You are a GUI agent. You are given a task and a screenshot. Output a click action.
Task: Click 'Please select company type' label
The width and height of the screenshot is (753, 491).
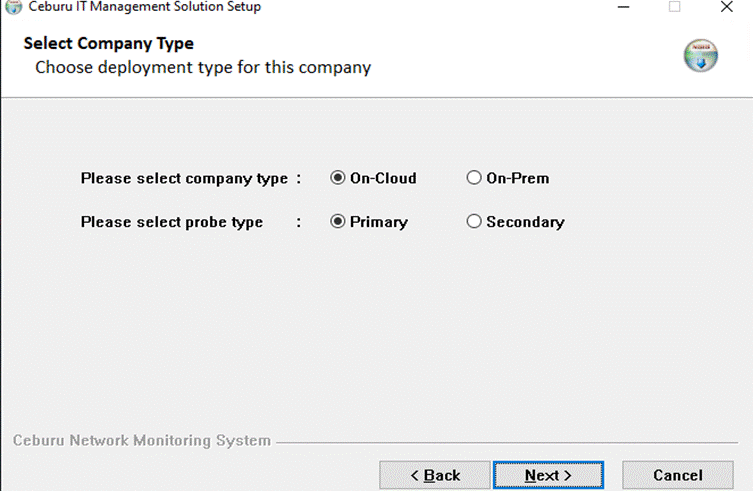pyautogui.click(x=184, y=178)
